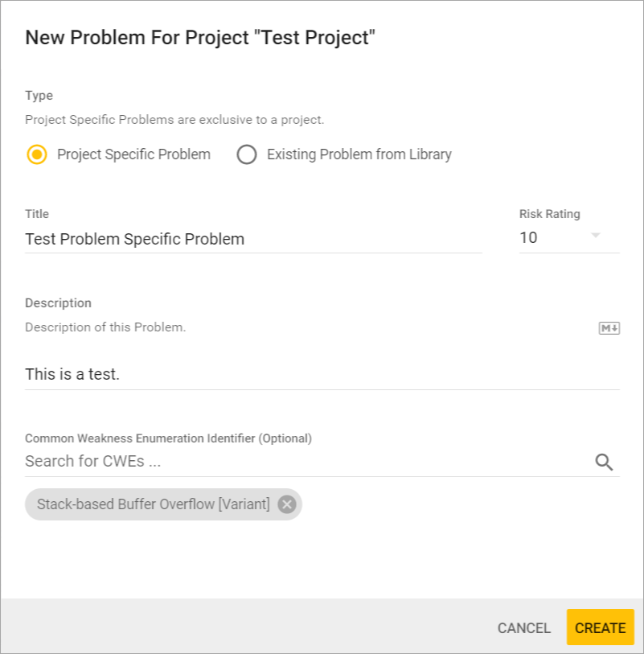This screenshot has height=654, width=644.
Task: Focus the Search for CWEs field
Action: coord(306,462)
